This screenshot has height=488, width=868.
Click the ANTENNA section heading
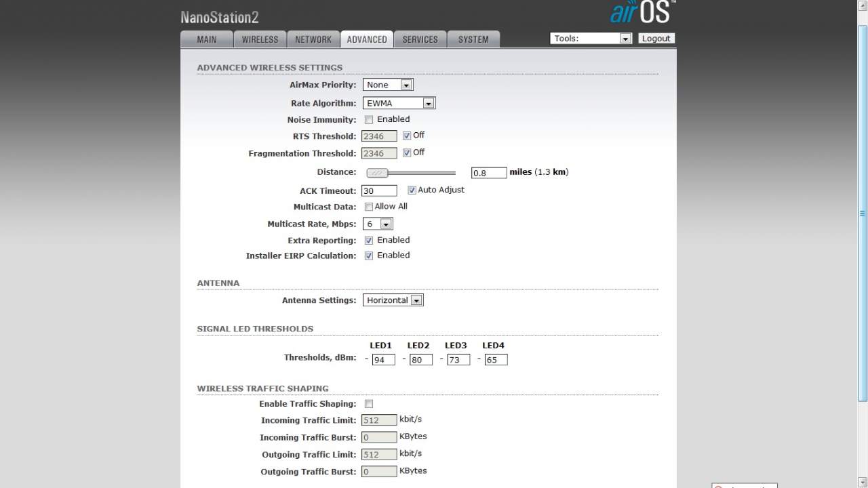pyautogui.click(x=218, y=283)
